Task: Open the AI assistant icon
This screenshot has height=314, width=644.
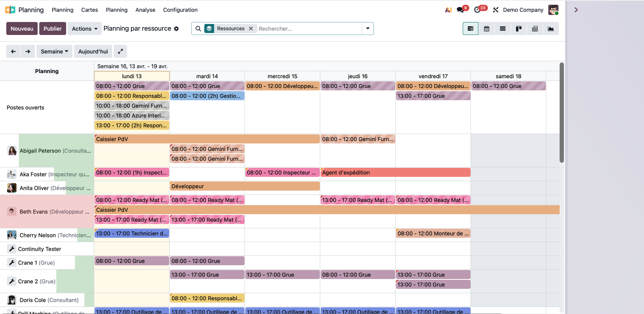Action: pos(448,10)
